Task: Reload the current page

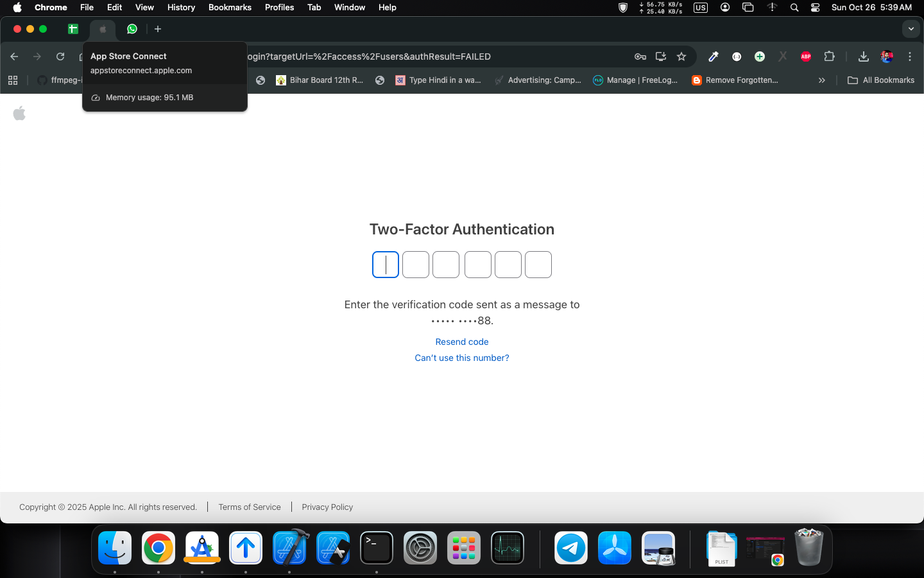Action: coord(60,57)
